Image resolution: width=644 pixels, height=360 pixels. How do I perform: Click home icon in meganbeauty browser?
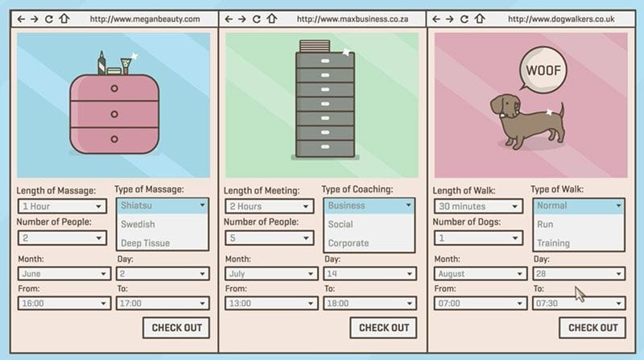tap(64, 19)
